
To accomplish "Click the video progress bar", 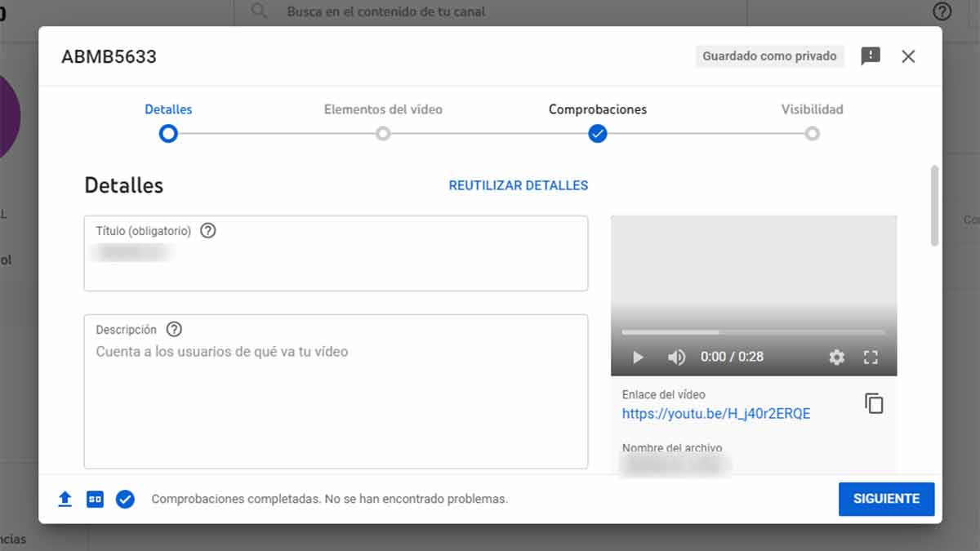I will (752, 332).
